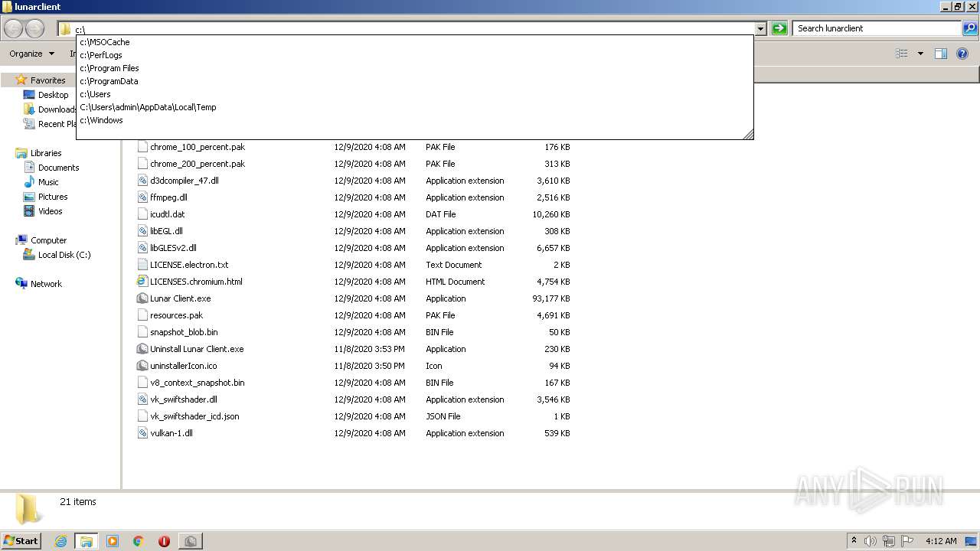Open the Documents library
This screenshot has height=551, width=980.
pos(58,168)
